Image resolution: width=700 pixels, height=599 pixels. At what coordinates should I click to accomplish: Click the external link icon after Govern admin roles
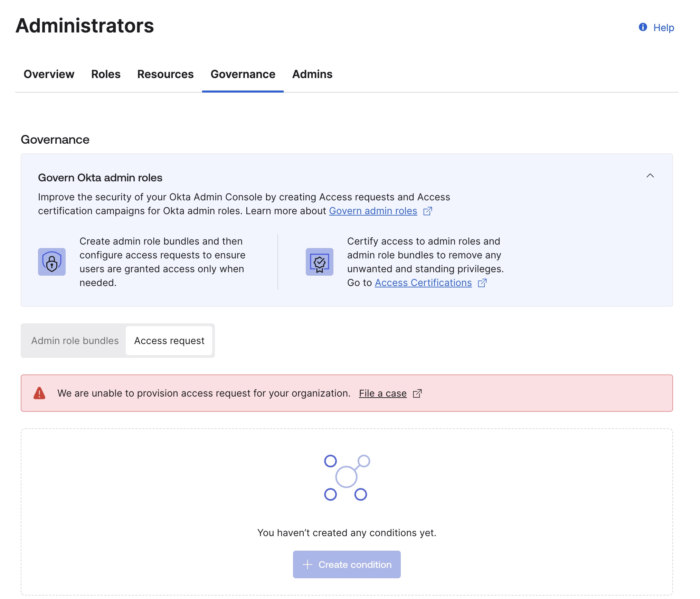428,211
